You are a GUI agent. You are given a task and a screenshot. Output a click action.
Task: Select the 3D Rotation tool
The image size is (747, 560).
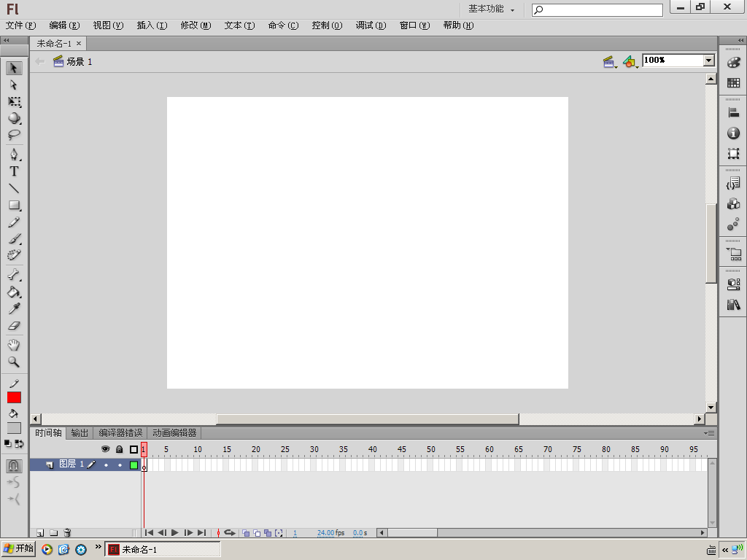click(15, 118)
